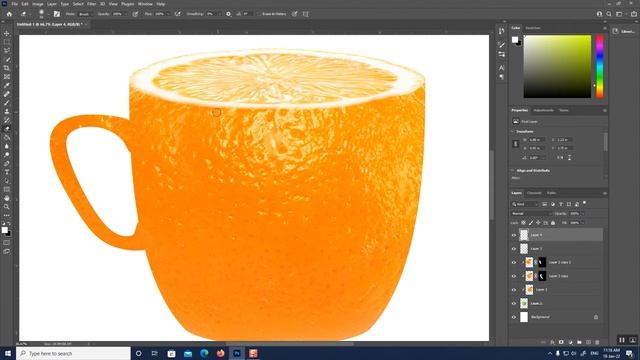
Task: Select the Rectangular Marquee tool
Action: click(7, 42)
